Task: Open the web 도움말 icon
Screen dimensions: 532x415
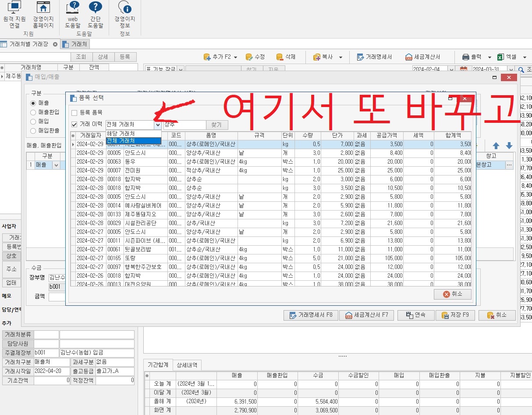Action: (72, 8)
